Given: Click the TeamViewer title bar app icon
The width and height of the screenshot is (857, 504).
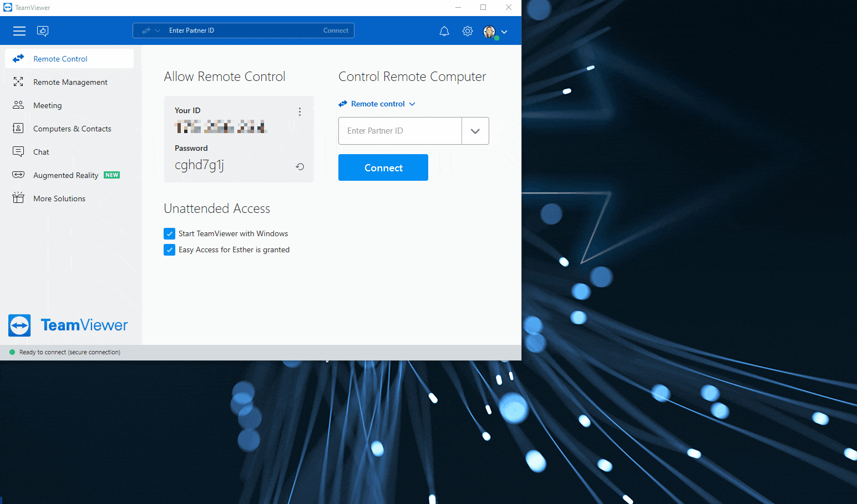Looking at the screenshot, I should [8, 7].
